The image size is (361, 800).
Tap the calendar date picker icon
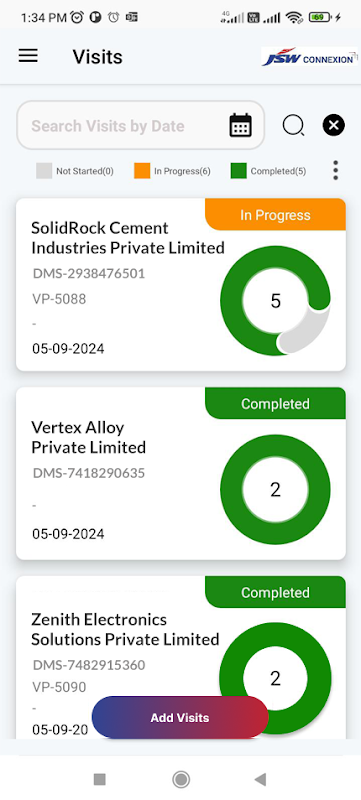coord(241,125)
